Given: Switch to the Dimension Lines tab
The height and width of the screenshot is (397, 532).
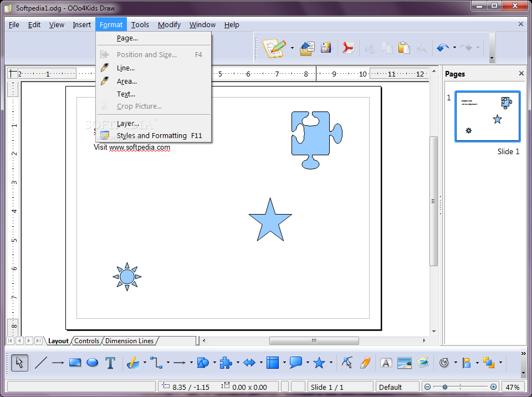Looking at the screenshot, I should coord(129,341).
